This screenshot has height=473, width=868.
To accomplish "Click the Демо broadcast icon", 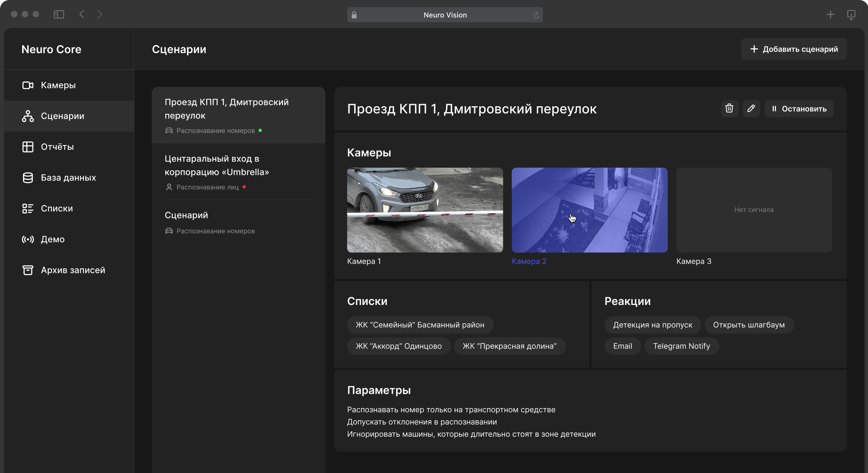I will click(x=28, y=239).
